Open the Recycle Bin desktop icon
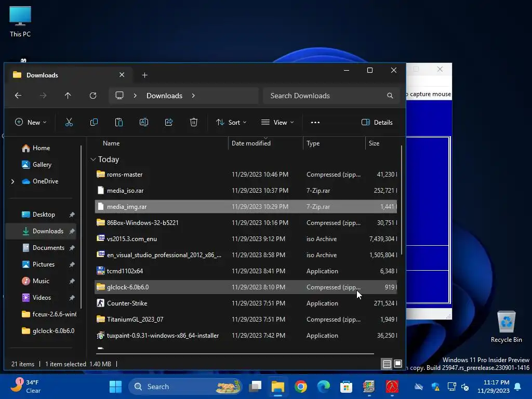This screenshot has height=399, width=532. pos(506,327)
